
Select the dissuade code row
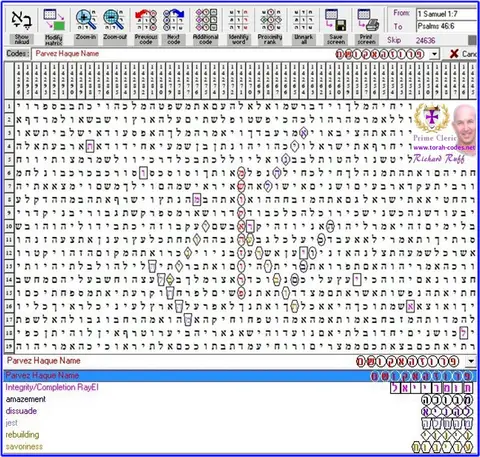(240, 411)
